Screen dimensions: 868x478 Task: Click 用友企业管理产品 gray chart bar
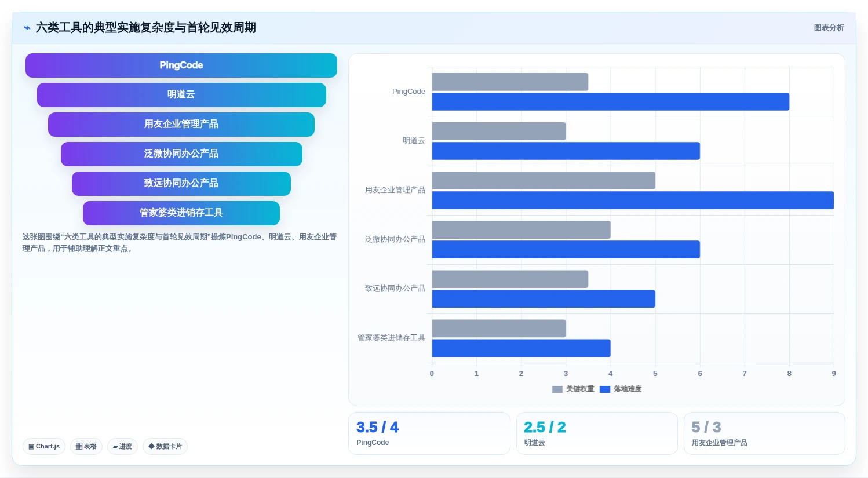544,180
